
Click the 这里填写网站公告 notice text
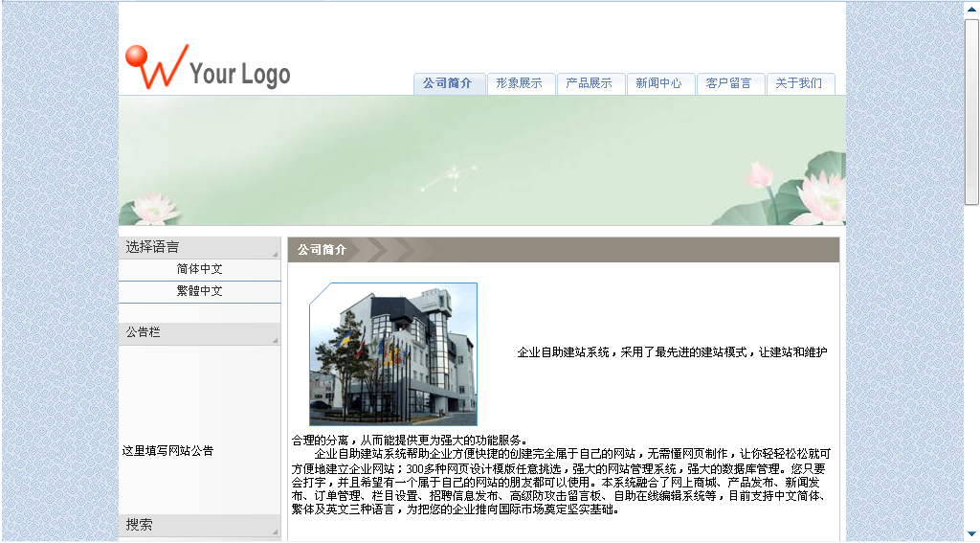click(168, 451)
